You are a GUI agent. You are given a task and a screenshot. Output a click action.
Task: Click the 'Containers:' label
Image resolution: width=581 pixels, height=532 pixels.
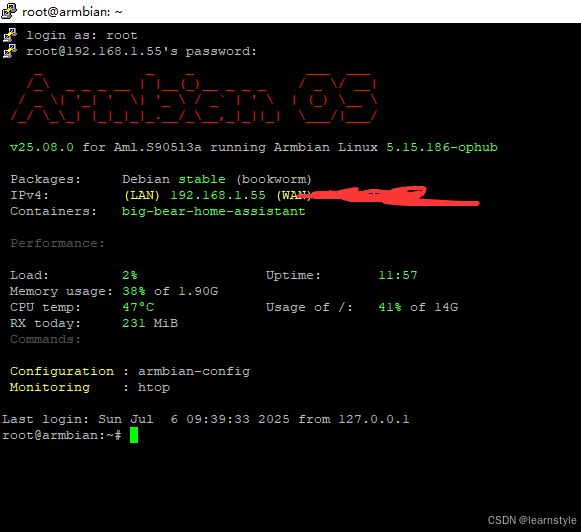tap(53, 212)
